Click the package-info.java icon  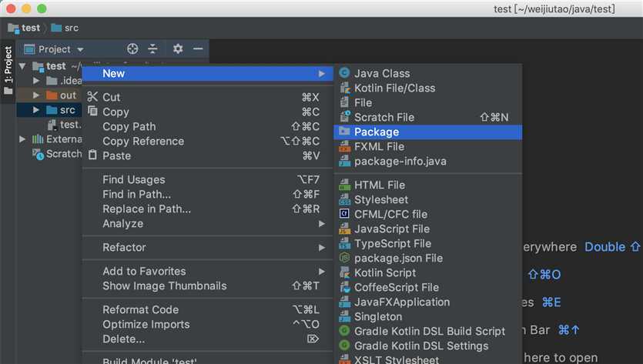[344, 161]
